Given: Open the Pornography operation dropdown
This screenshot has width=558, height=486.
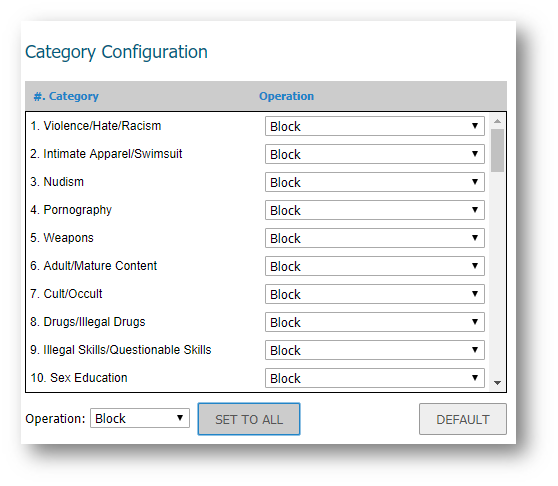Looking at the screenshot, I should 374,210.
